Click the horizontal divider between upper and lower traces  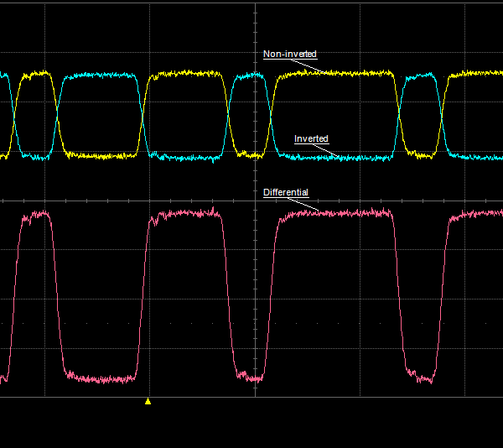tap(126, 200)
